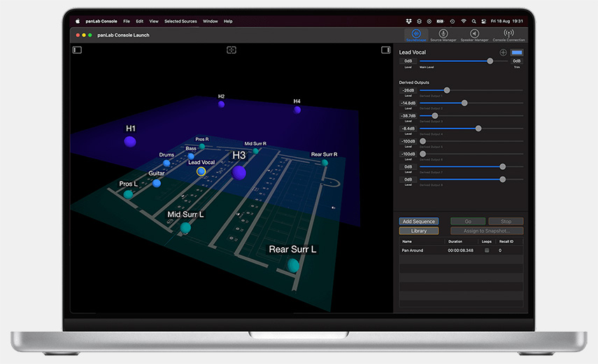Open Control Center in menu bar
The height and width of the screenshot is (364, 598).
(483, 22)
